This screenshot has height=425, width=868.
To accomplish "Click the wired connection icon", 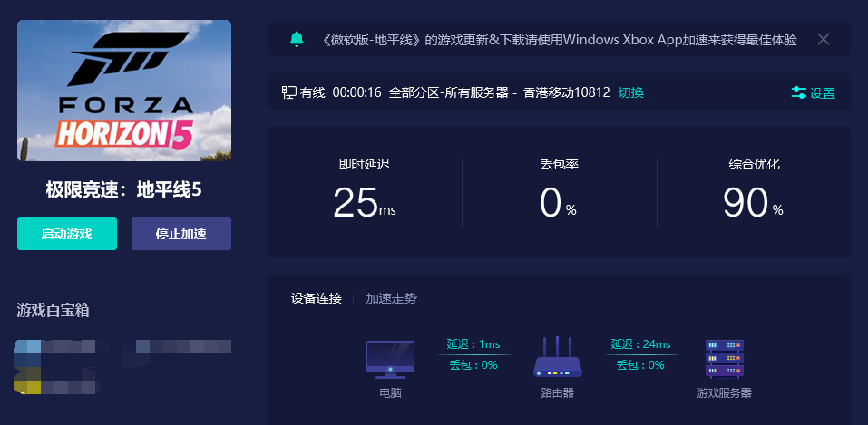I will 289,92.
